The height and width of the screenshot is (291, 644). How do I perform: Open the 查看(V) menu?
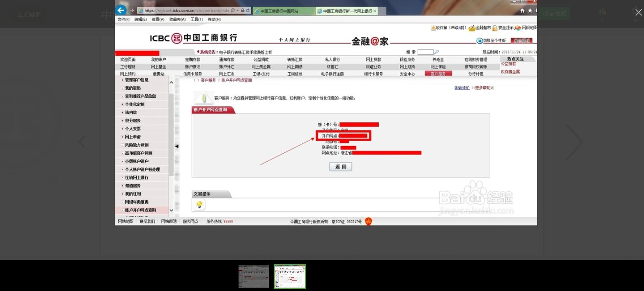point(158,19)
